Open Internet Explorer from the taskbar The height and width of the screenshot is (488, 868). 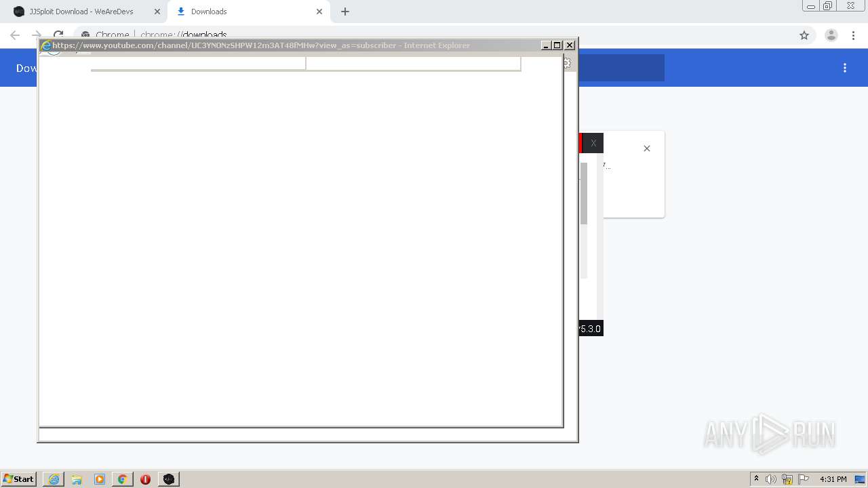click(x=54, y=479)
